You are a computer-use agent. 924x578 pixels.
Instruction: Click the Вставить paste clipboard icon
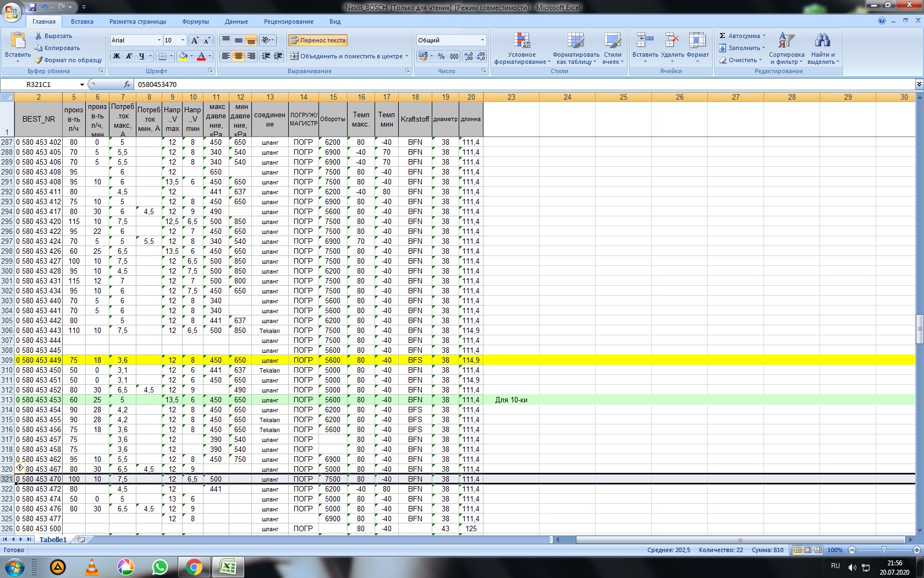click(x=18, y=41)
